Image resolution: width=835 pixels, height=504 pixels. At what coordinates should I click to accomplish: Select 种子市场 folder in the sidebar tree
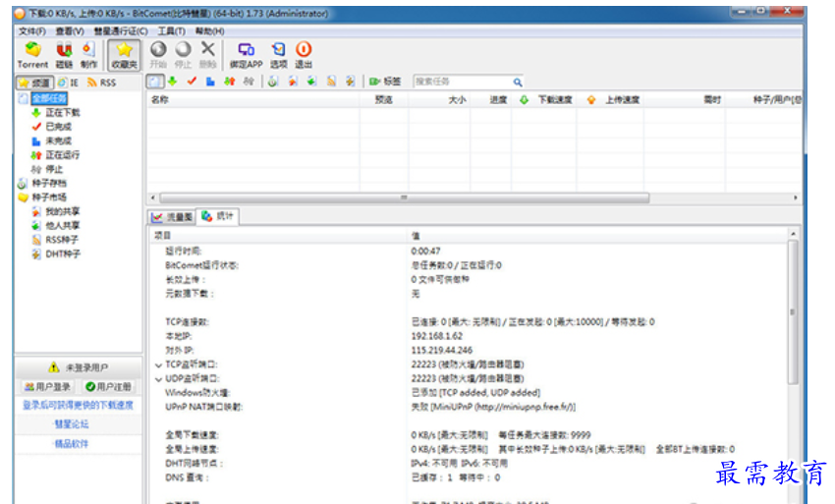[x=49, y=197]
